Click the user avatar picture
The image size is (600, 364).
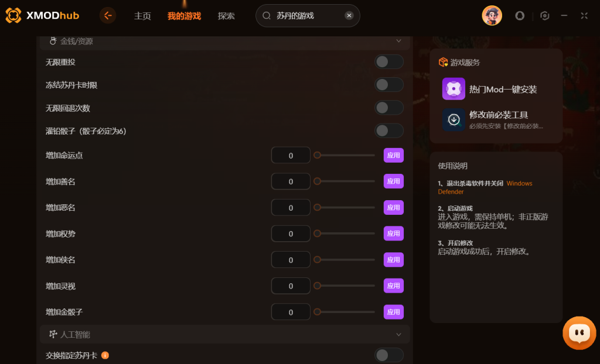pyautogui.click(x=492, y=16)
